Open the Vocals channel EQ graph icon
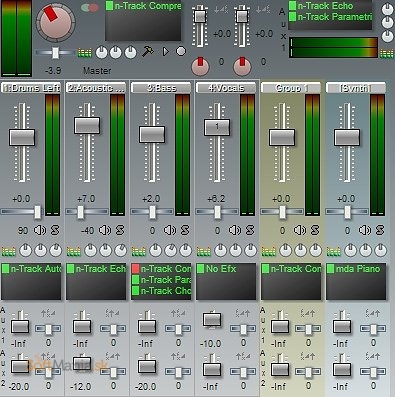This screenshot has width=395, height=397. pyautogui.click(x=203, y=251)
